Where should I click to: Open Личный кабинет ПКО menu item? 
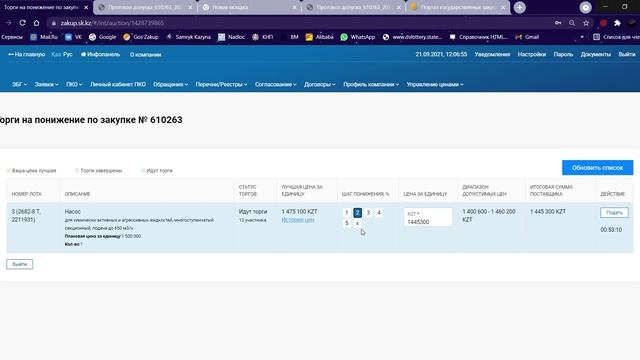(118, 84)
